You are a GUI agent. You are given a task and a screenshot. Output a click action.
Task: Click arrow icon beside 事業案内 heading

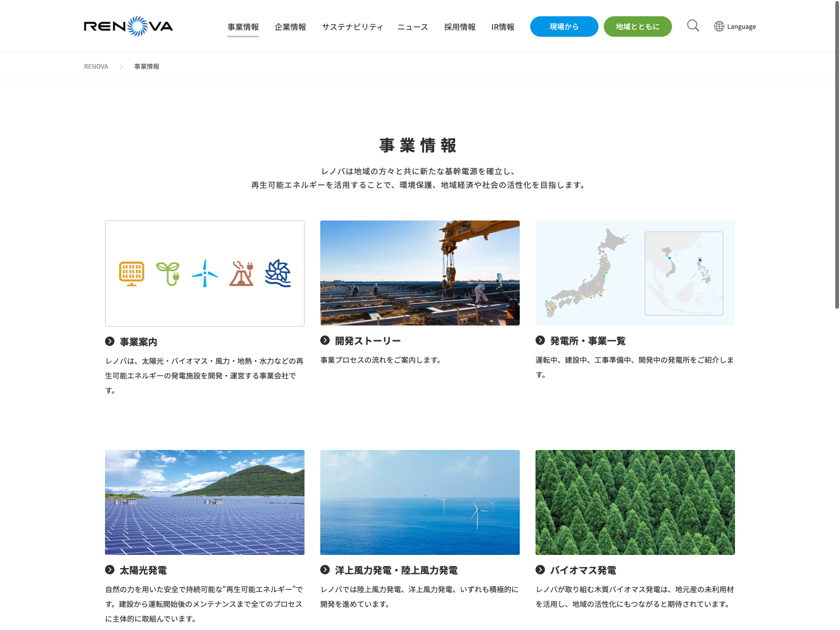pos(110,341)
